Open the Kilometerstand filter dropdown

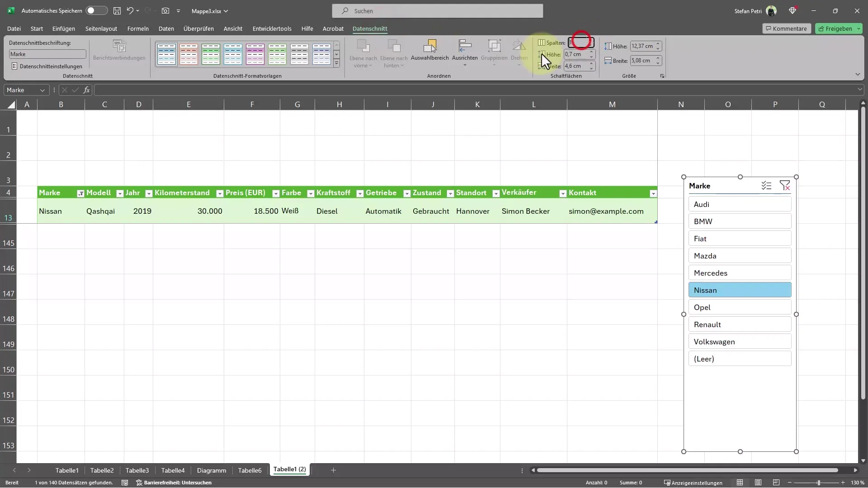pos(220,193)
